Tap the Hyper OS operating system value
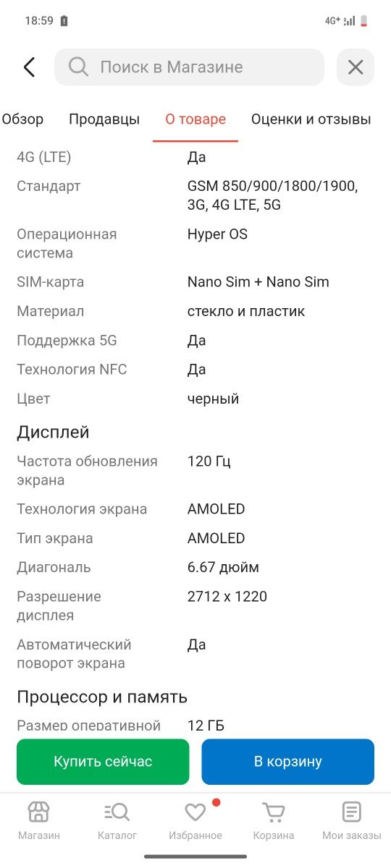The image size is (391, 868). pyautogui.click(x=217, y=234)
